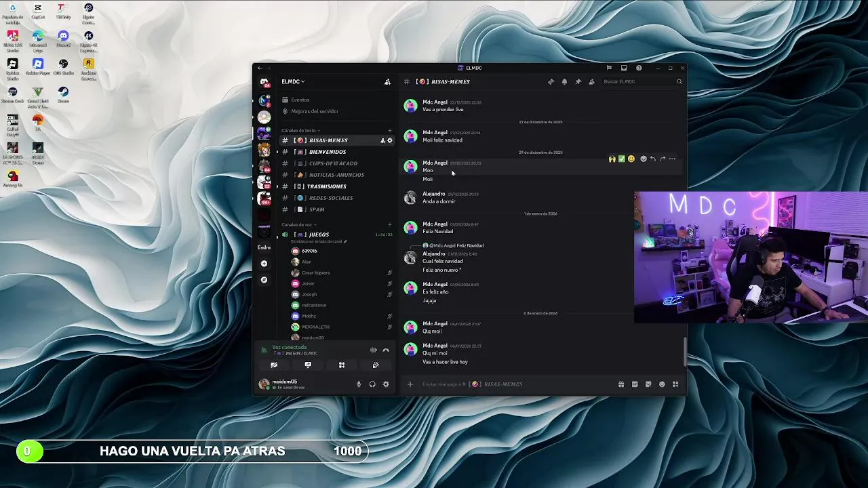This screenshot has height=488, width=868.
Task: Toggle camera on in voice panel
Action: pyautogui.click(x=274, y=365)
